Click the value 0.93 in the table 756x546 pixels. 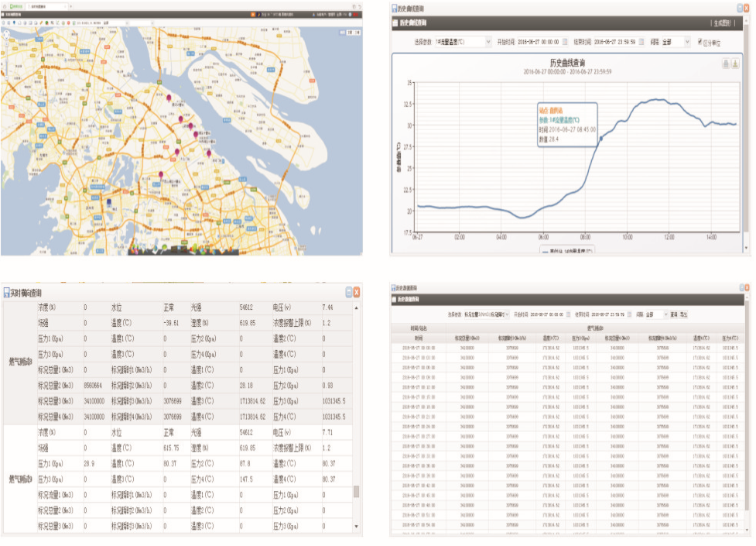coord(328,386)
